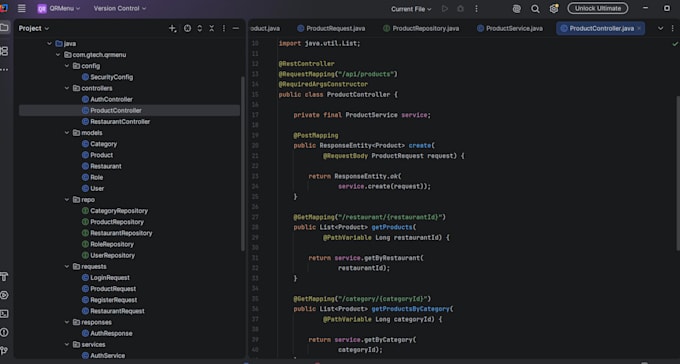Debug the current file with bug icon
680x364 pixels.
[x=461, y=9]
